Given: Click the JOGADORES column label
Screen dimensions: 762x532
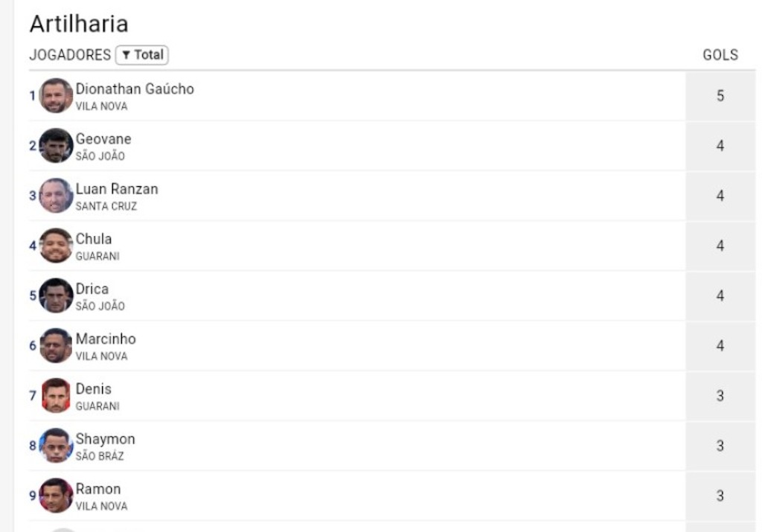Looking at the screenshot, I should (70, 55).
